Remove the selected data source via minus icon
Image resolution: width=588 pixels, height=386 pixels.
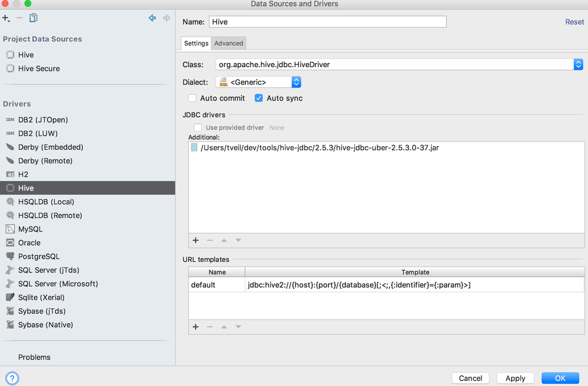19,18
